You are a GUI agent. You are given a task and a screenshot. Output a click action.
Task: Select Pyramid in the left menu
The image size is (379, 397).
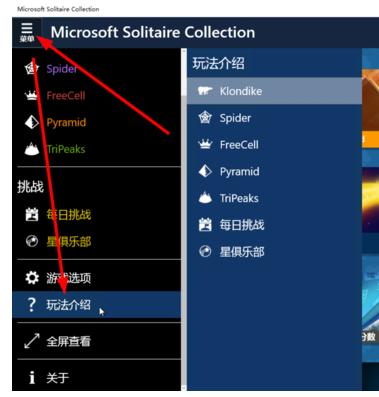[x=97, y=122]
